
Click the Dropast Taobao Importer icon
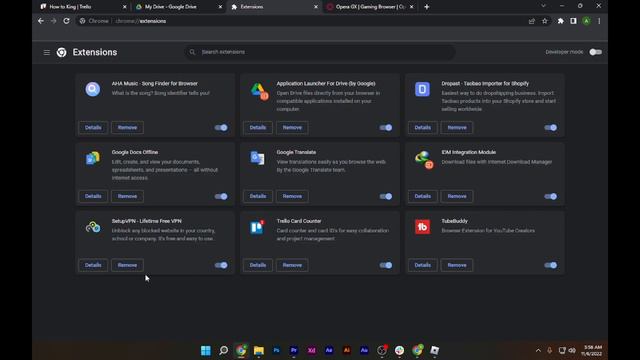(x=422, y=89)
